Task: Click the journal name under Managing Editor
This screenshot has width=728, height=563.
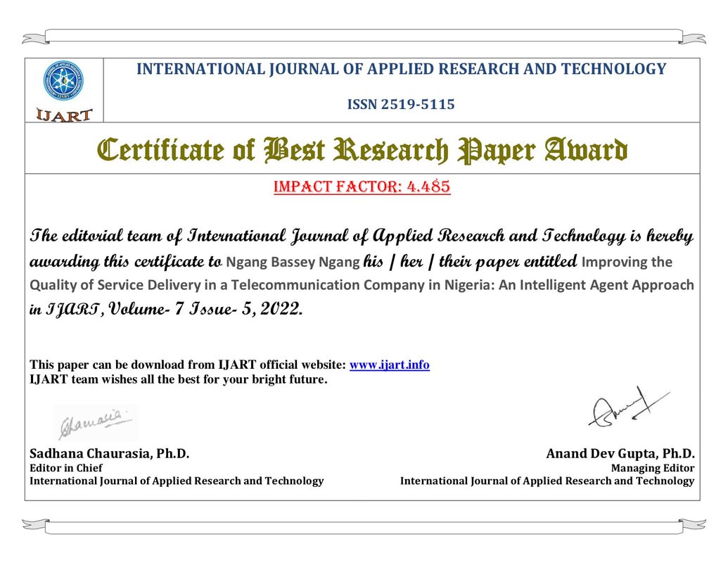Action: click(547, 481)
